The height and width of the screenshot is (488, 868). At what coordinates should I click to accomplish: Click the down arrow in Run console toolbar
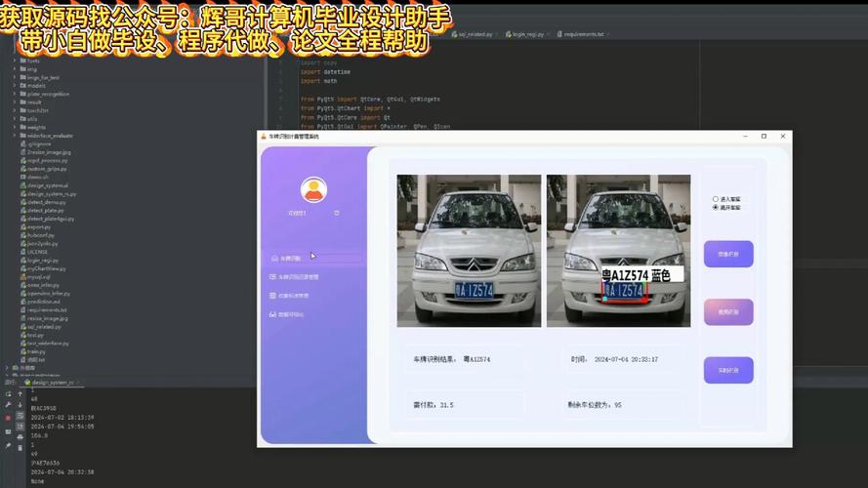20,405
